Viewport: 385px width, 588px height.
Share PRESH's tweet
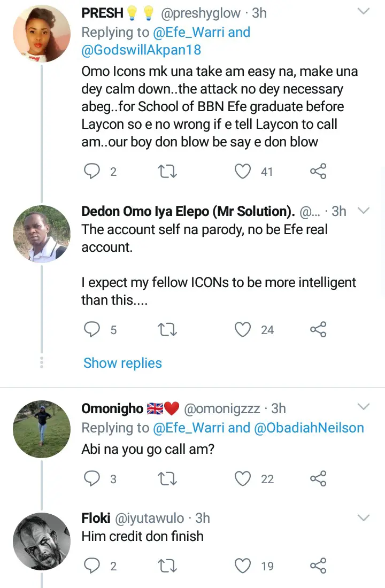coord(318,172)
